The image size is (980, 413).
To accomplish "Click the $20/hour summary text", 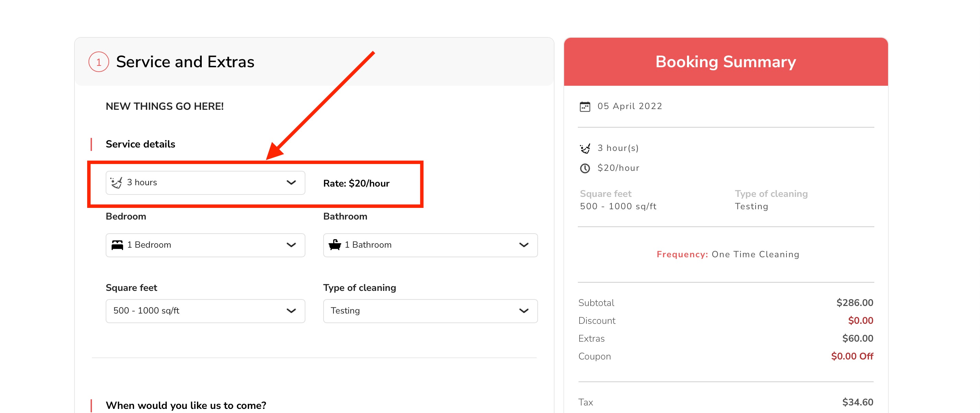I will point(618,168).
